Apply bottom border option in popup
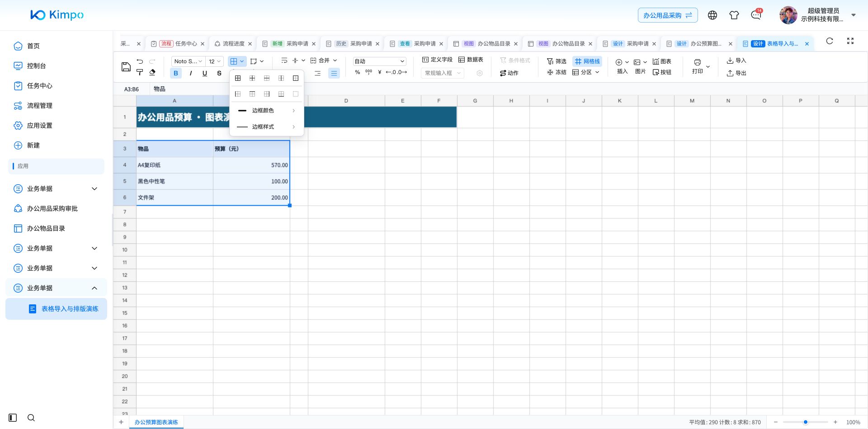The width and height of the screenshot is (868, 429). (281, 94)
